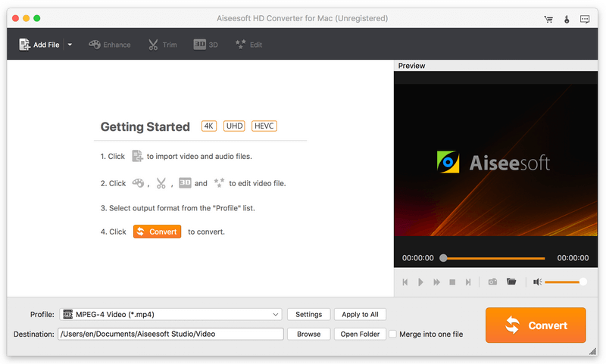Screen dimensions: 606x364
Task: Click the volume slider handle
Action: coord(583,282)
